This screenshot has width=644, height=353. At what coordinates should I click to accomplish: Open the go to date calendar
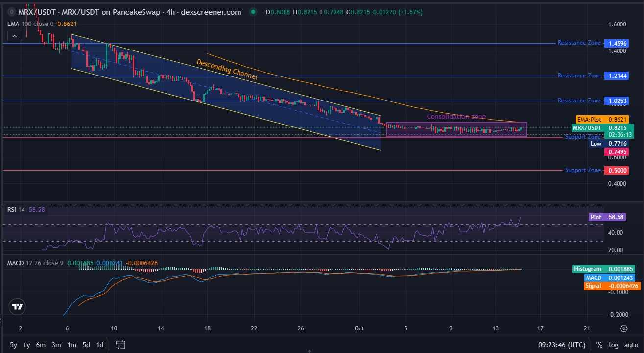121,345
